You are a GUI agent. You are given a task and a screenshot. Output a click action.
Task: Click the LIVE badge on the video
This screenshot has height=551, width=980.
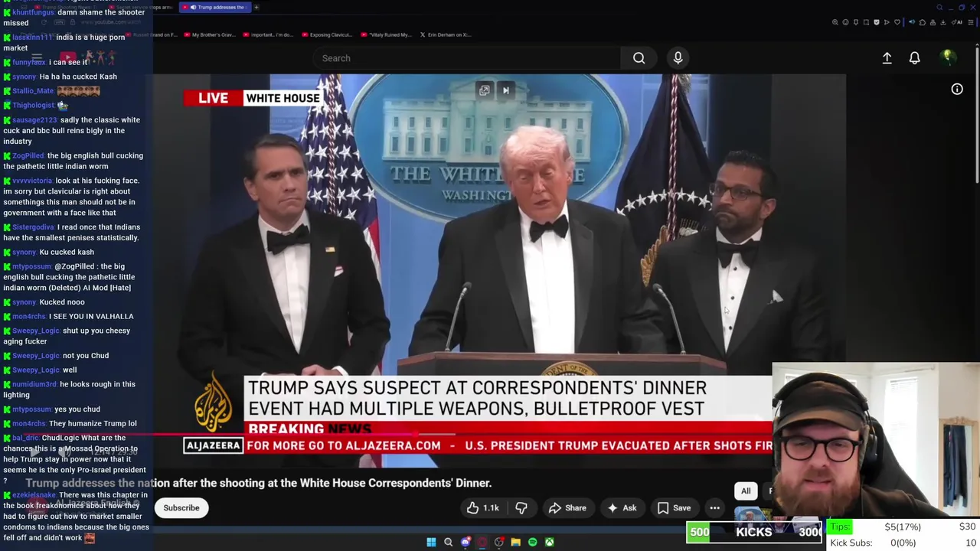tap(213, 98)
